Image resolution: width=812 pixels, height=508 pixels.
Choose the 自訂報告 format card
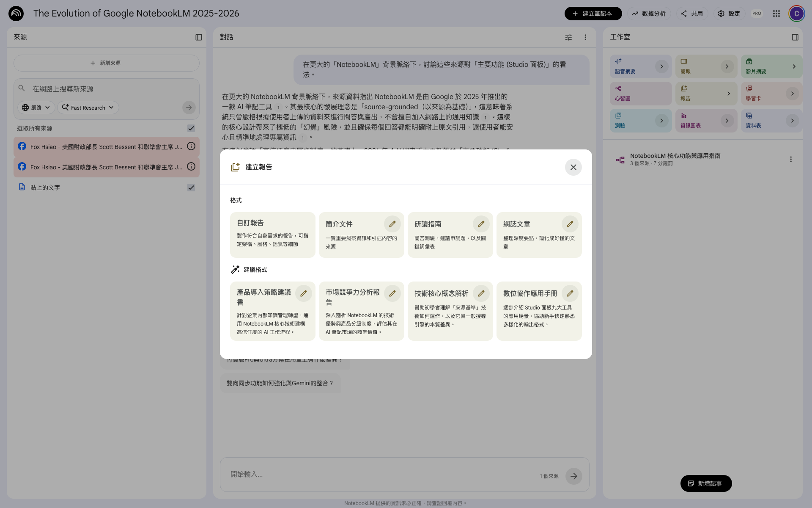[x=272, y=235]
